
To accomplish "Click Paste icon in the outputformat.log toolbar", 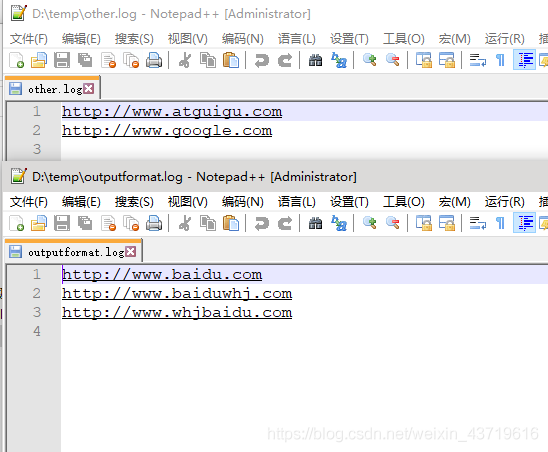I will (231, 223).
